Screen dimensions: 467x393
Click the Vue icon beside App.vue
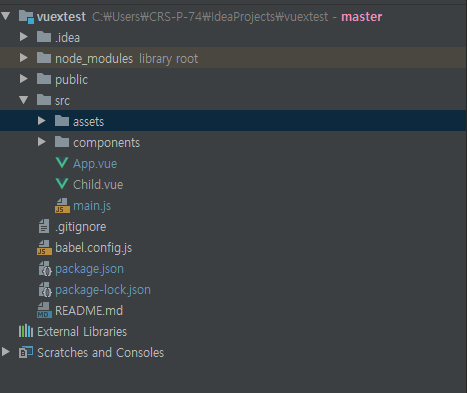pos(62,163)
